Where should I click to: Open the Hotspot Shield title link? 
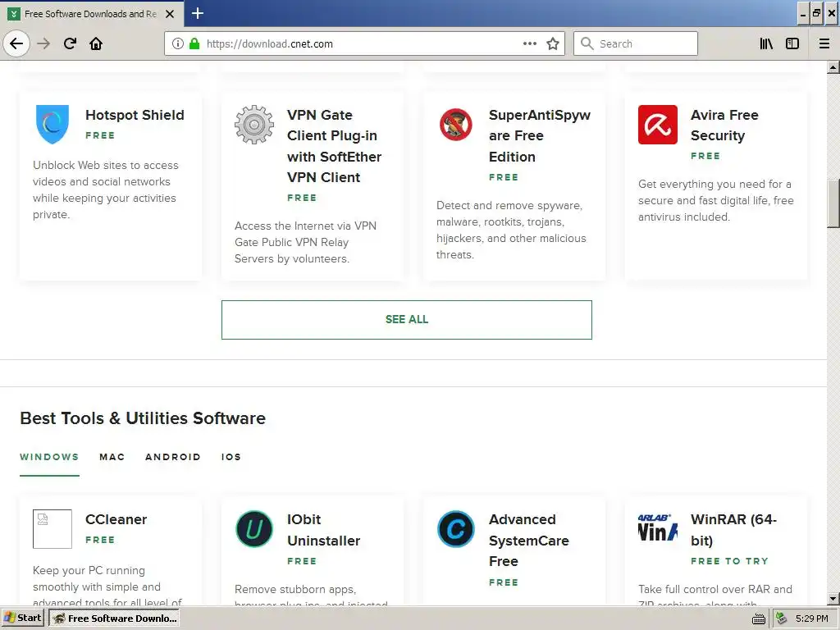point(135,115)
